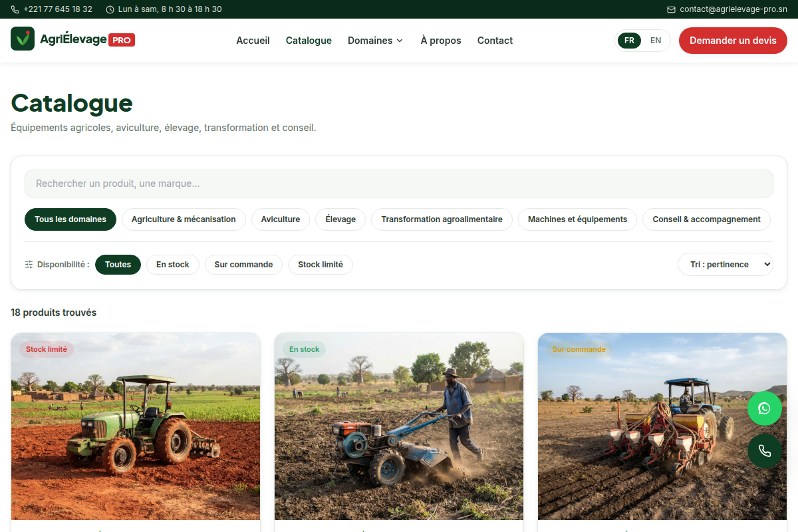
Task: Expand the Domaines menu
Action: pyautogui.click(x=376, y=41)
